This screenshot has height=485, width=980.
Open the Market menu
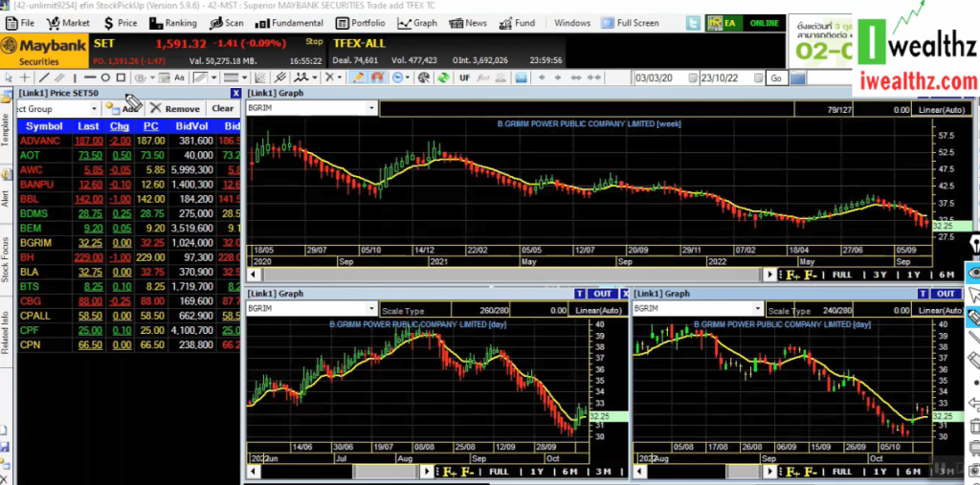coord(68,23)
